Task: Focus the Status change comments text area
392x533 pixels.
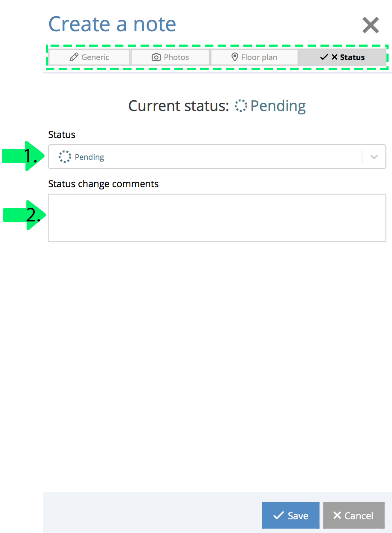Action: [x=217, y=218]
